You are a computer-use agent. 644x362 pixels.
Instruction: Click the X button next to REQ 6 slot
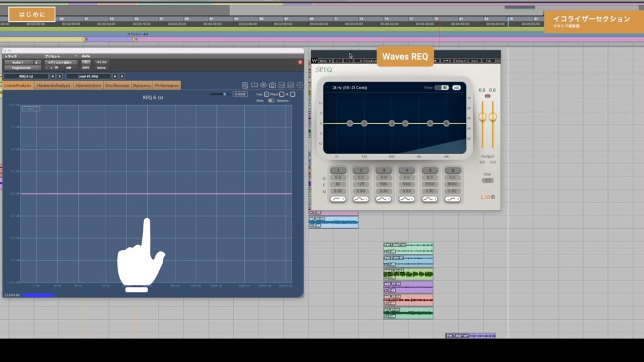60,76
